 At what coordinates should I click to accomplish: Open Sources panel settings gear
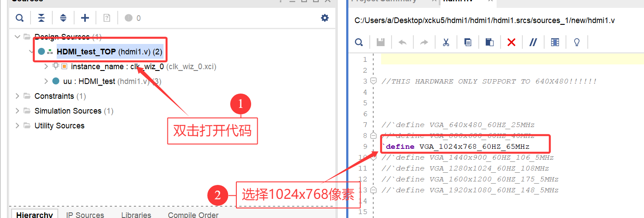coord(325,18)
